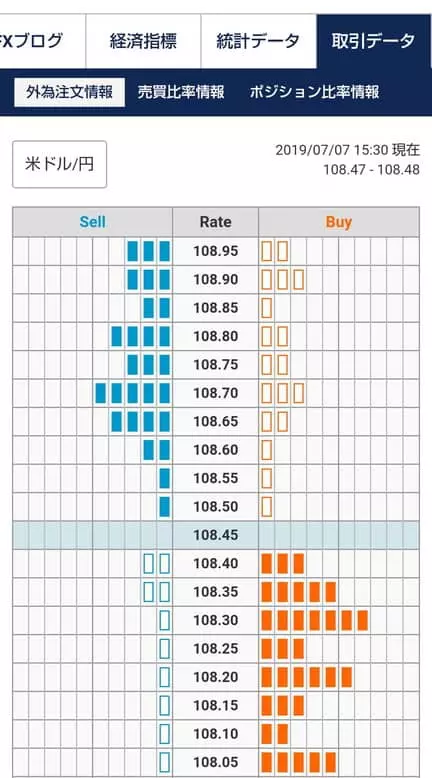Select 外為注文情報 sub-tab
The height and width of the screenshot is (778, 432).
tap(69, 92)
